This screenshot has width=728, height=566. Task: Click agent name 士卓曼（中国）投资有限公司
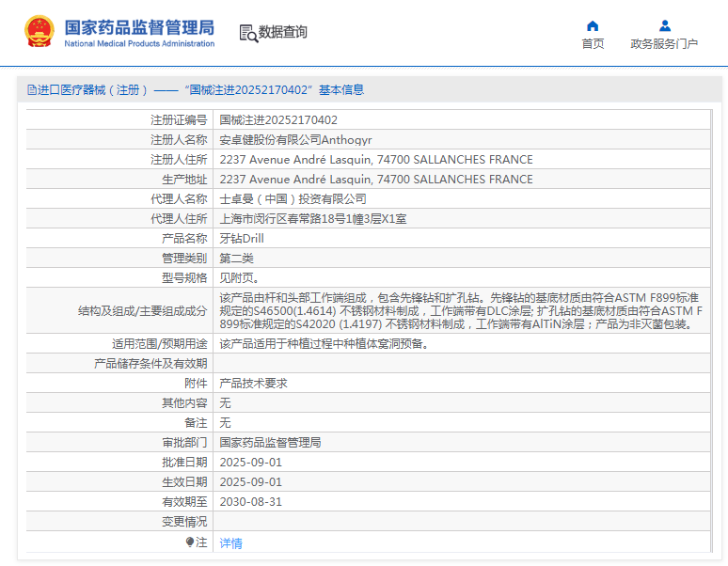[293, 198]
